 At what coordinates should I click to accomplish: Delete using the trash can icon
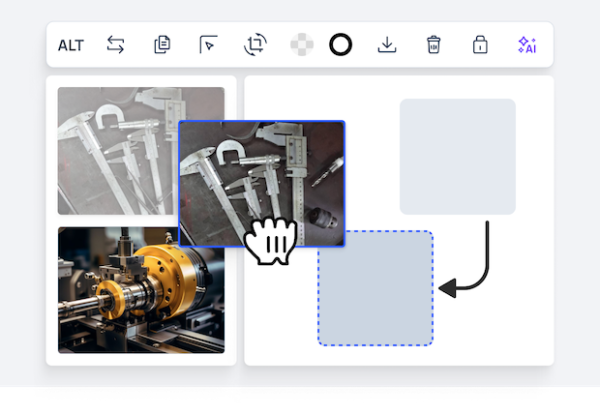[433, 45]
